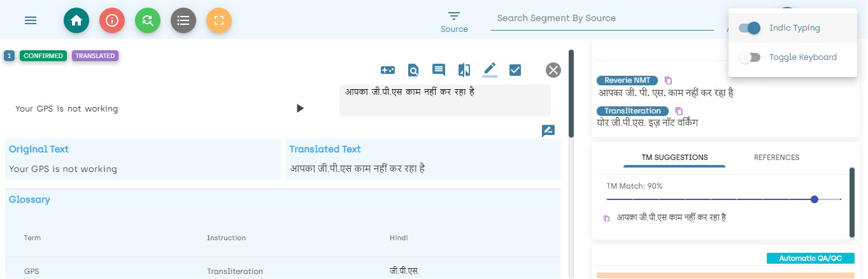Click the 'TM Match: 90%' label
Screen dimensions: 868x279
pos(634,186)
